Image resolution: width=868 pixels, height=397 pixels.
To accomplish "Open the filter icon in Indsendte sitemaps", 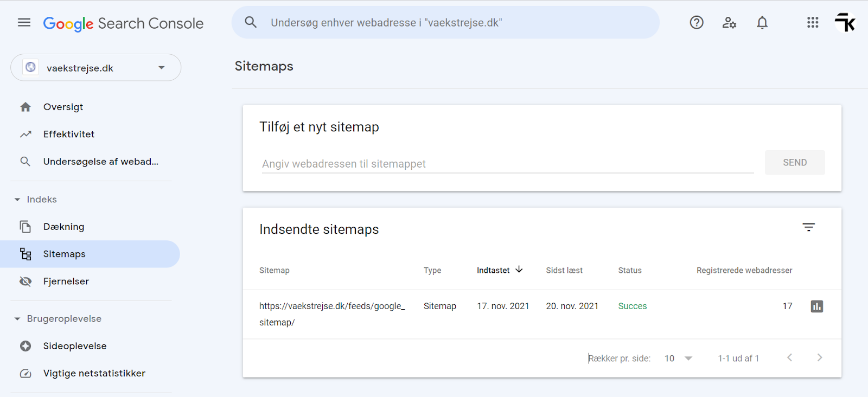I will click(808, 227).
